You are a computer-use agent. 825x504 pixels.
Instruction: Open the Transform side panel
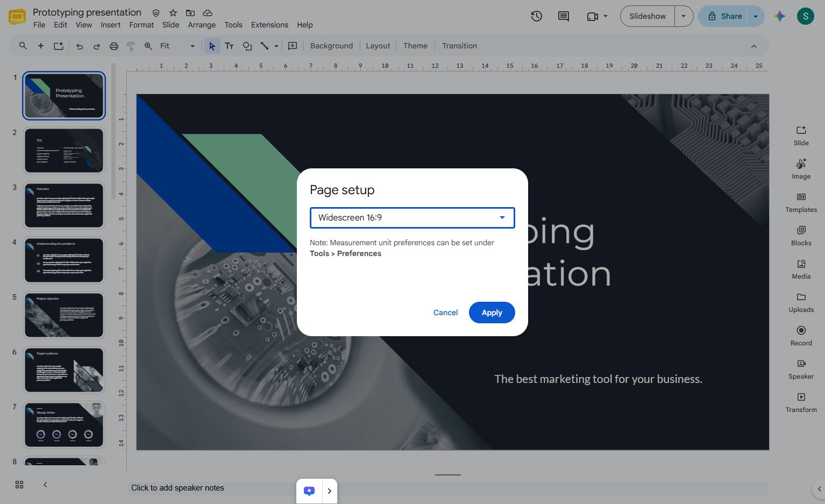pyautogui.click(x=801, y=402)
